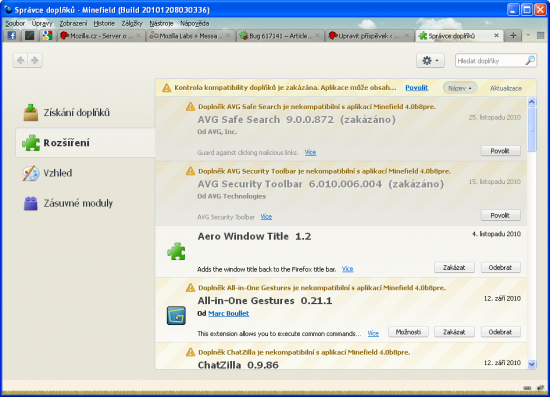The height and width of the screenshot is (397, 550).
Task: Open the tab groups grid icon
Action: (x=541, y=35)
